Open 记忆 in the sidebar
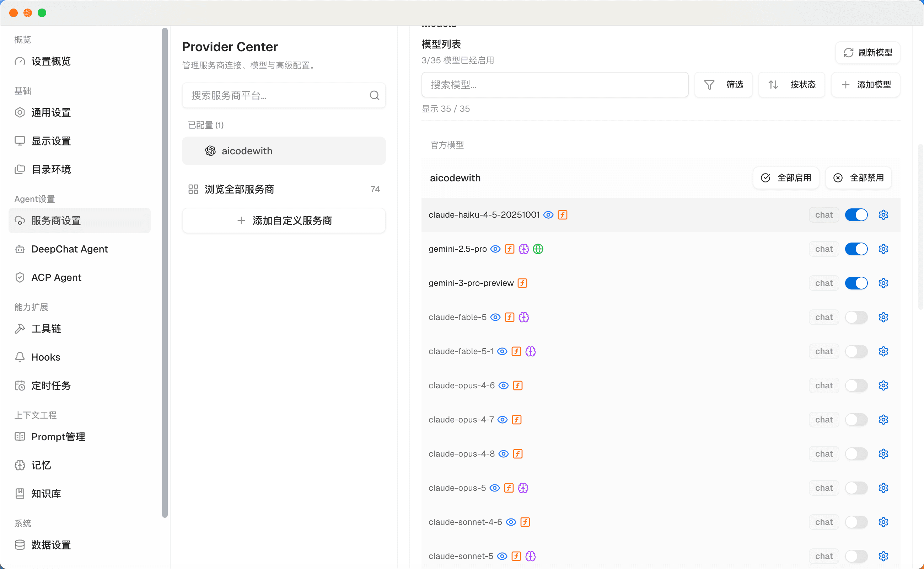924x569 pixels. (79, 465)
